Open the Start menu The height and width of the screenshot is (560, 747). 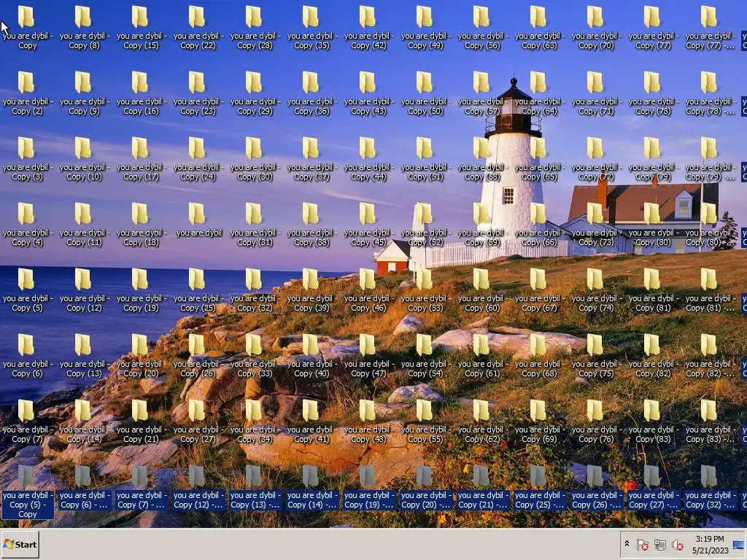(20, 544)
